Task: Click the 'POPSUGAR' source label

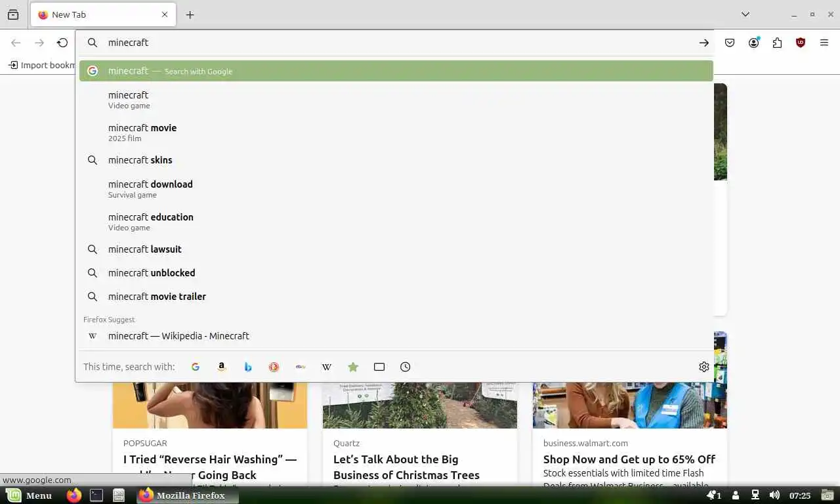Action: coord(145,444)
